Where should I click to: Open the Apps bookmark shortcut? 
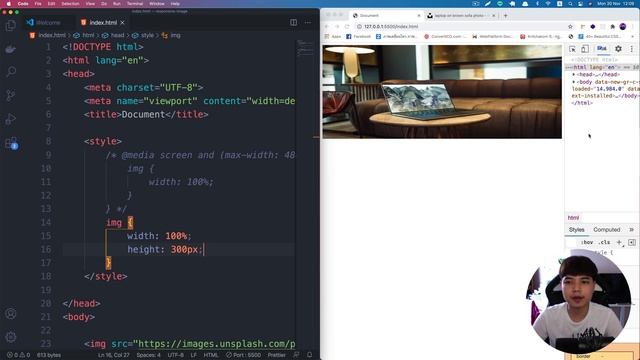coord(333,37)
